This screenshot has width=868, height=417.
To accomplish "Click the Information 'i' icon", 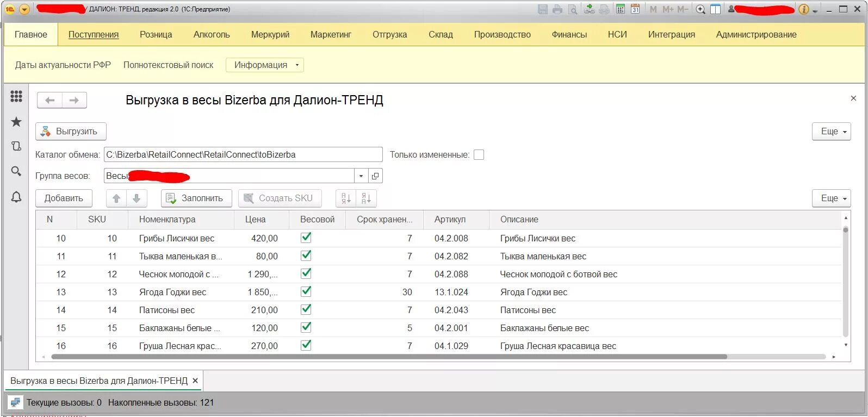I will (x=804, y=9).
